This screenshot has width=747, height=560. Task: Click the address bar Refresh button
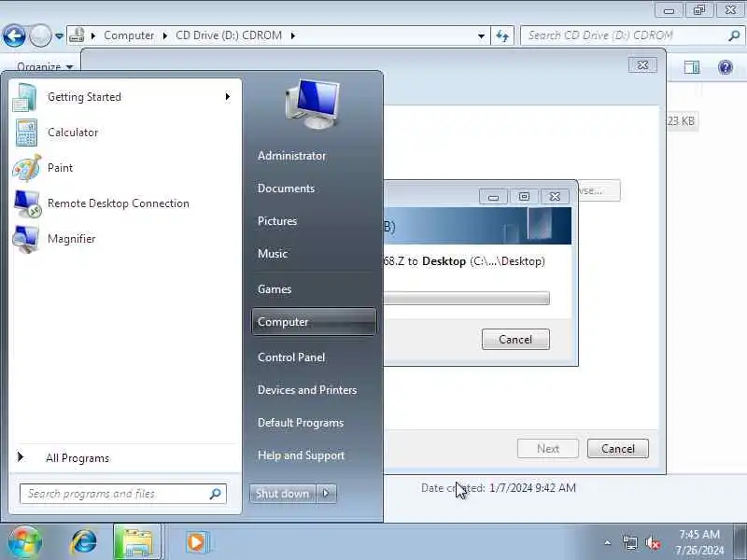(x=502, y=35)
